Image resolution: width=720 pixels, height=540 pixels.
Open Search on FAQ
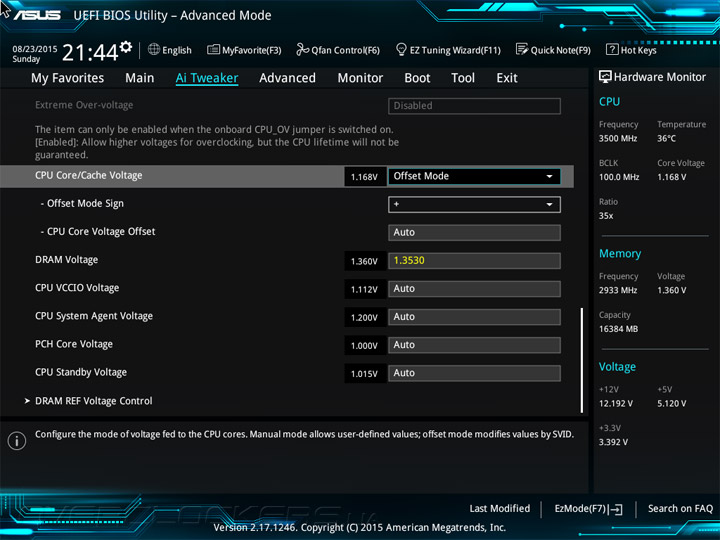(x=680, y=508)
